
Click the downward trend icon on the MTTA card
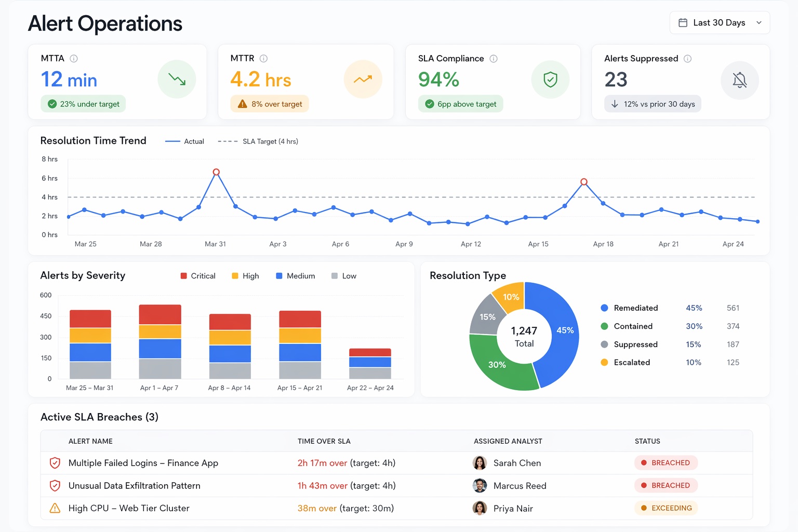pyautogui.click(x=177, y=79)
